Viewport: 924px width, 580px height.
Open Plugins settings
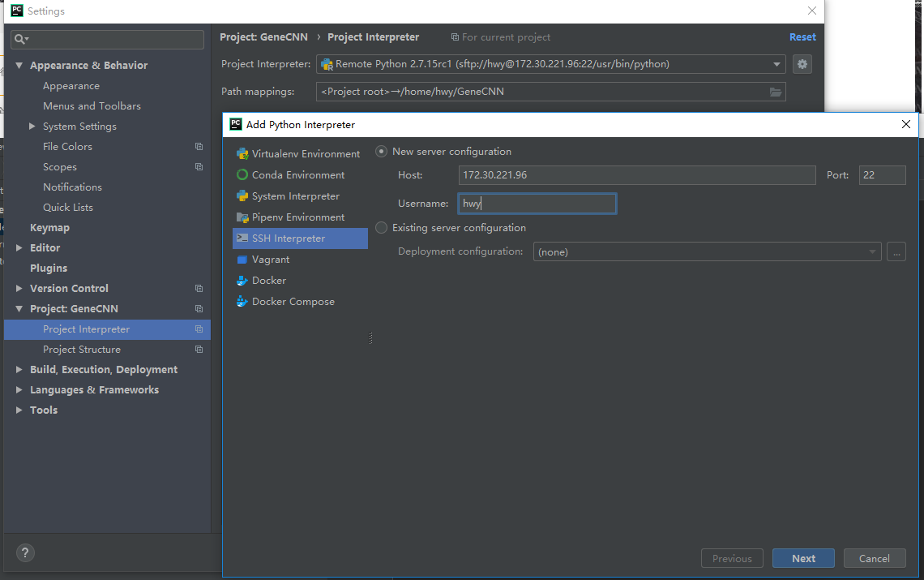point(49,268)
